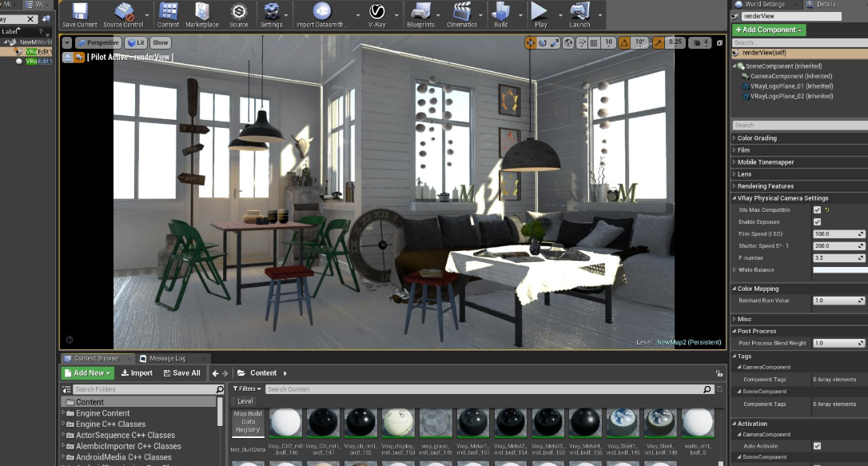Disable the Enable Exposure checkbox
The image size is (868, 466).
[817, 222]
